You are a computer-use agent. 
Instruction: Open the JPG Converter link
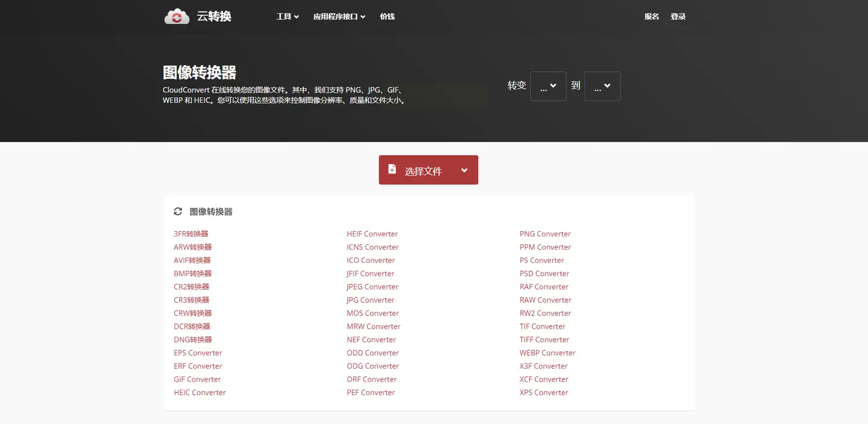tap(370, 300)
